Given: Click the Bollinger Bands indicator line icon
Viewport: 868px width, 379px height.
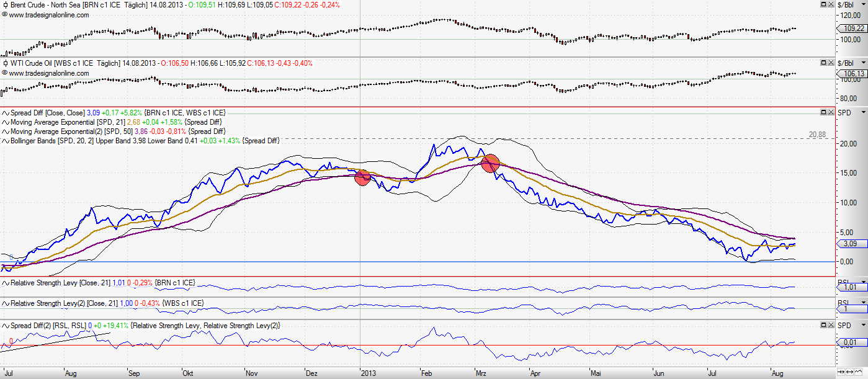Looking at the screenshot, I should [6, 141].
